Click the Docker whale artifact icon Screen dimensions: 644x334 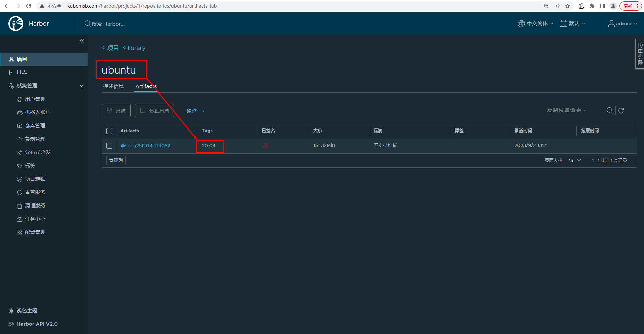tap(123, 146)
